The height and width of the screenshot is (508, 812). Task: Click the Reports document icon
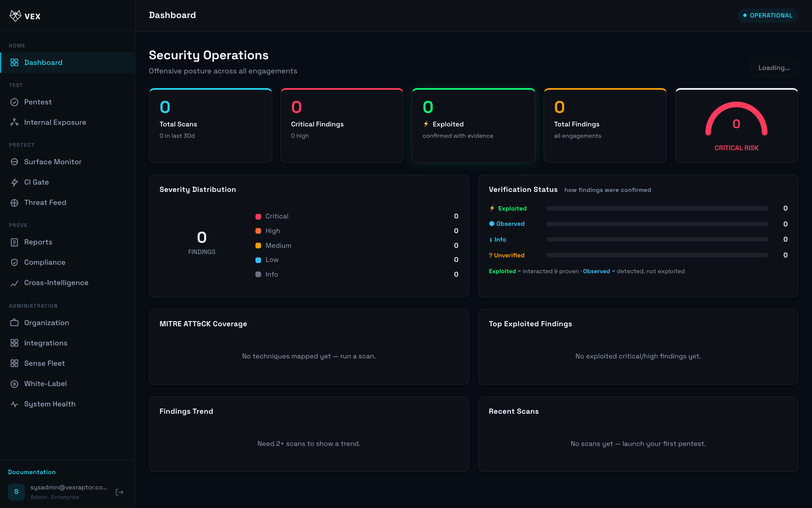14,242
